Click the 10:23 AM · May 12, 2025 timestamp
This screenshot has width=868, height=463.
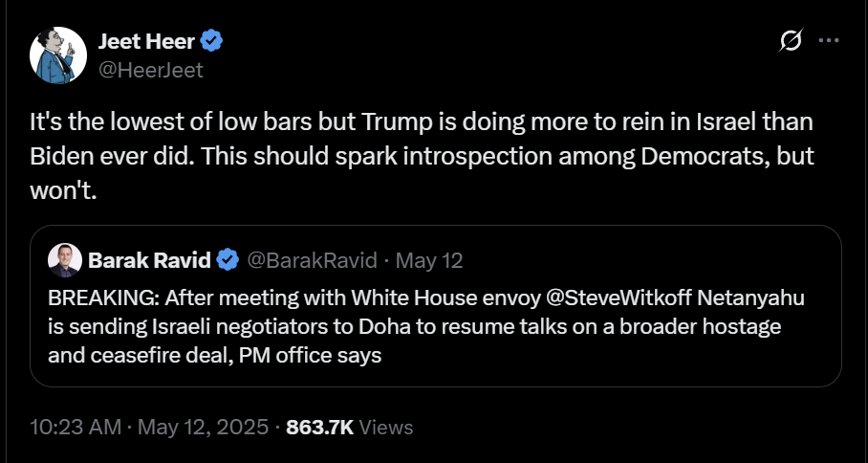coord(149,427)
